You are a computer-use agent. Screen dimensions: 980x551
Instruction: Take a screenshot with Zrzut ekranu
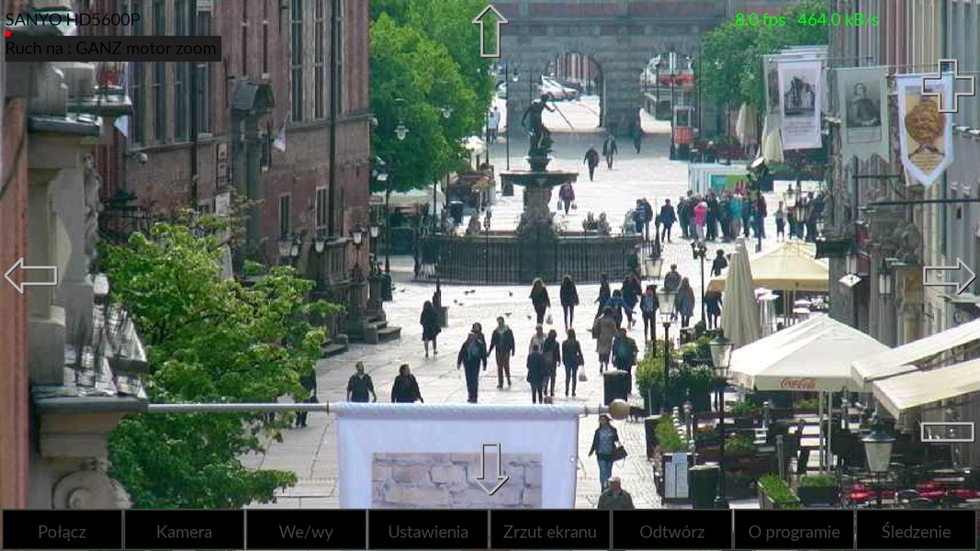click(550, 531)
